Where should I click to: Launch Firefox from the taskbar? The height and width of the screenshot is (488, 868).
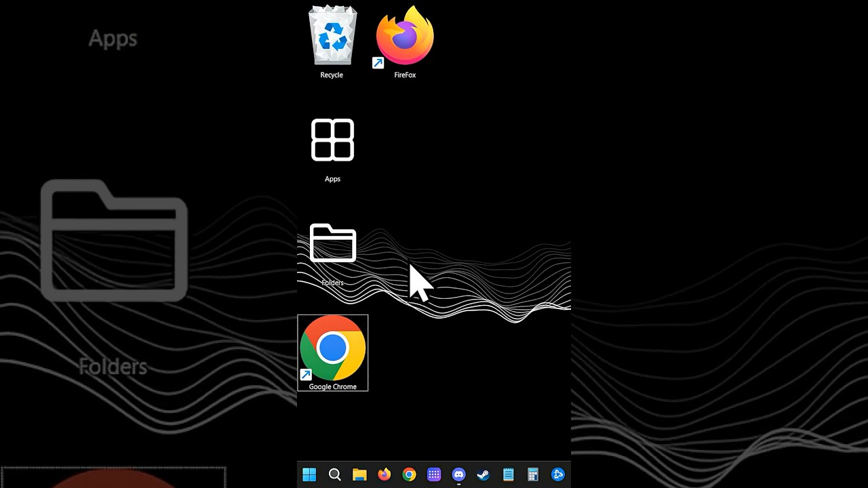click(x=384, y=474)
